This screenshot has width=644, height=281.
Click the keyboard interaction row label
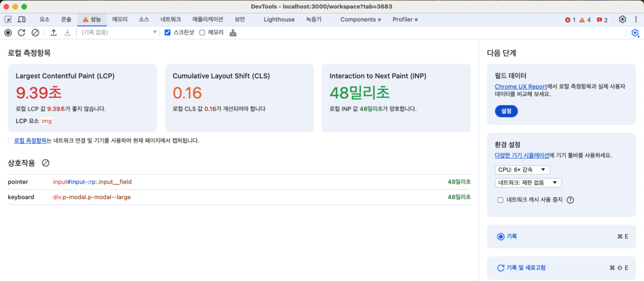[21, 197]
